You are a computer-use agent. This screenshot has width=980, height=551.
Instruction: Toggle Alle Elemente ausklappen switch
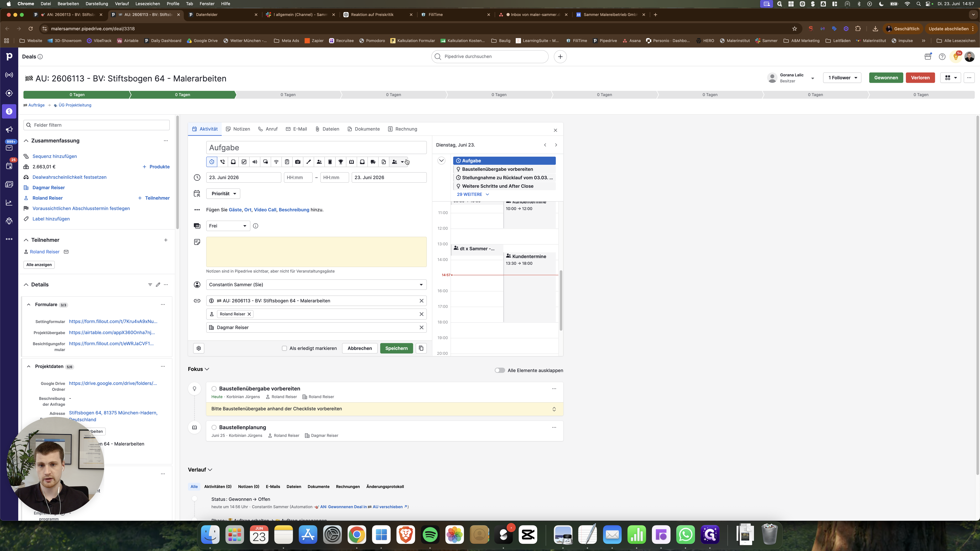[499, 370]
